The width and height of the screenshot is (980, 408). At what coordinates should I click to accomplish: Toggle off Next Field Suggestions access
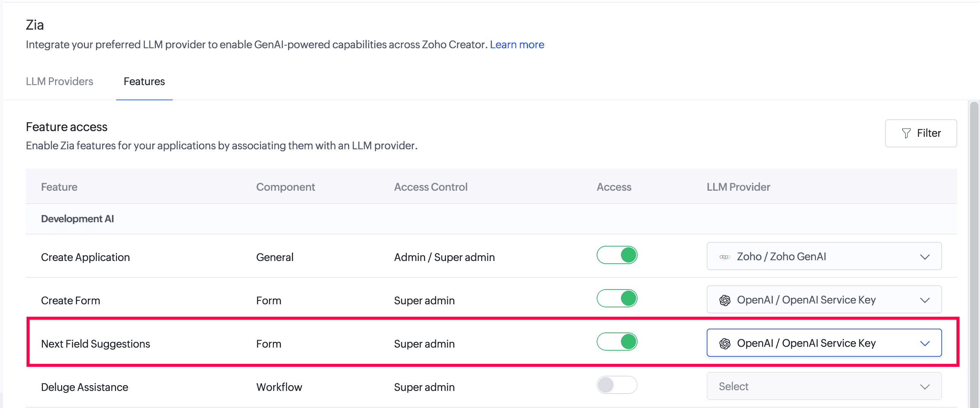[617, 342]
